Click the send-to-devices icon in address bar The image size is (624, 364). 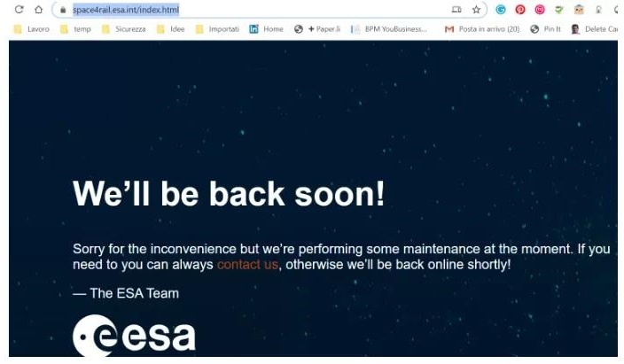[x=456, y=10]
